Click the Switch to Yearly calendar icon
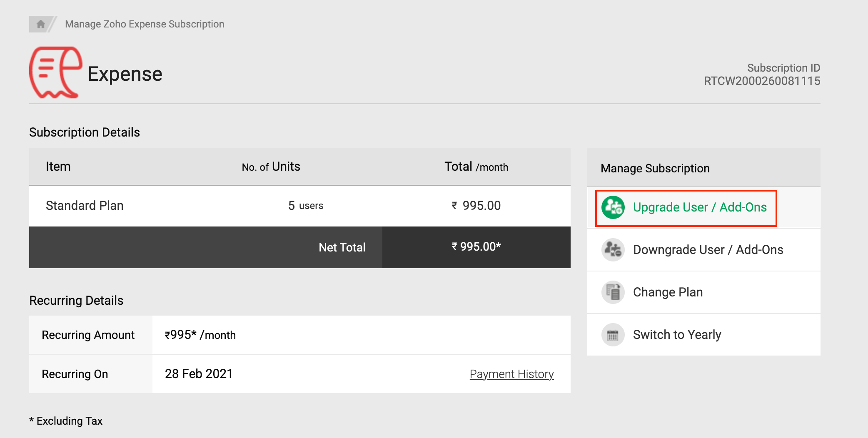This screenshot has height=438, width=868. tap(613, 335)
